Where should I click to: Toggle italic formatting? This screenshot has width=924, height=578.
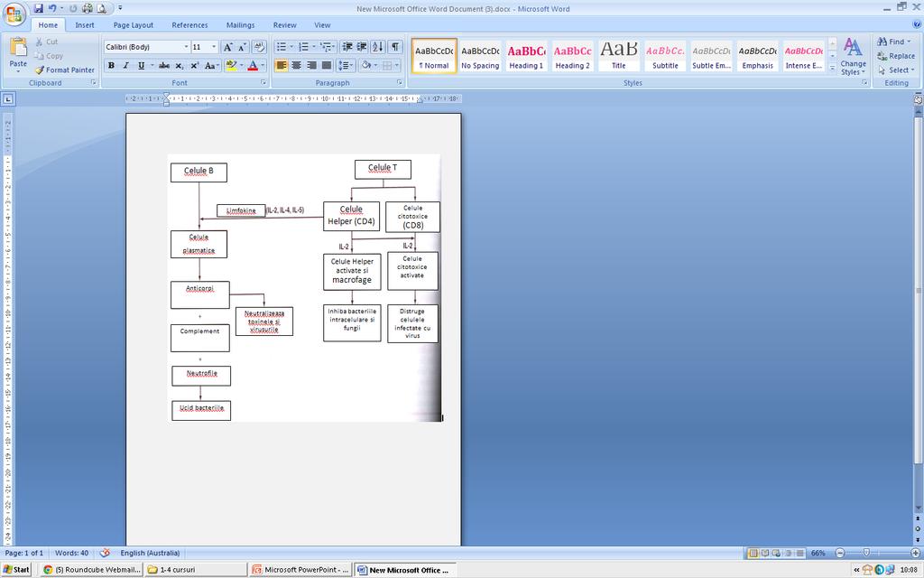pyautogui.click(x=125, y=65)
